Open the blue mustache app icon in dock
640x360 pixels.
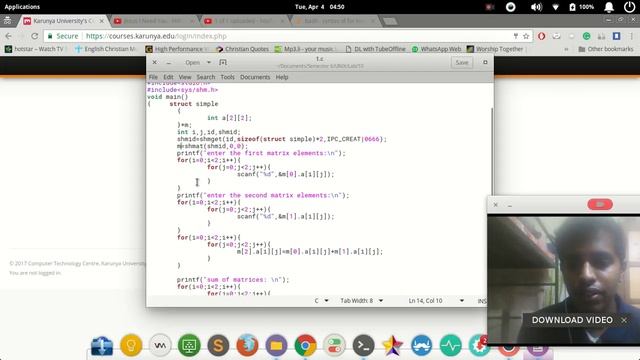click(422, 346)
